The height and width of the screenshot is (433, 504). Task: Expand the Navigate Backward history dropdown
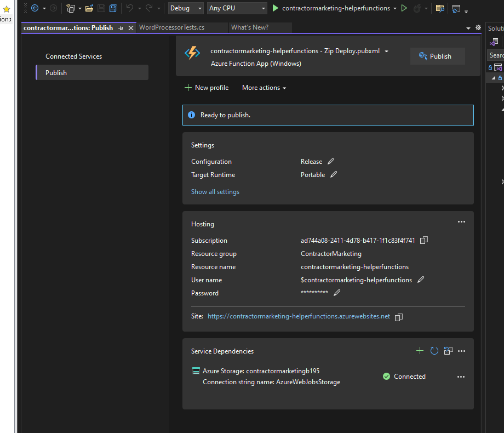44,8
